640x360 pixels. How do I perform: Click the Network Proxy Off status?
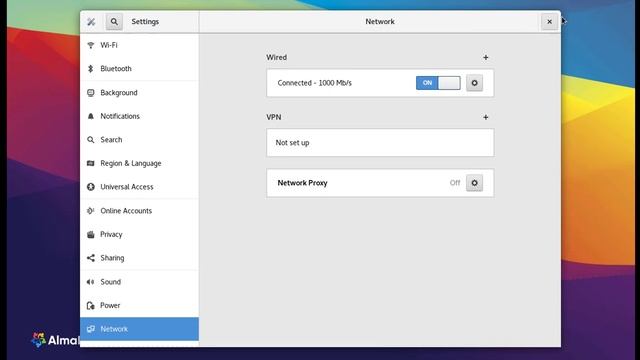455,183
